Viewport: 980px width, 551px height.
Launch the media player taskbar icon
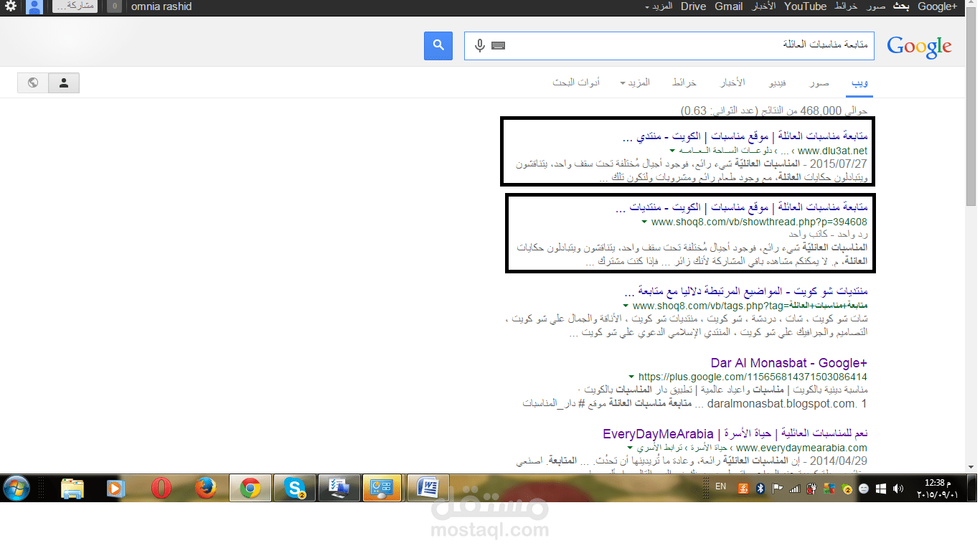115,489
